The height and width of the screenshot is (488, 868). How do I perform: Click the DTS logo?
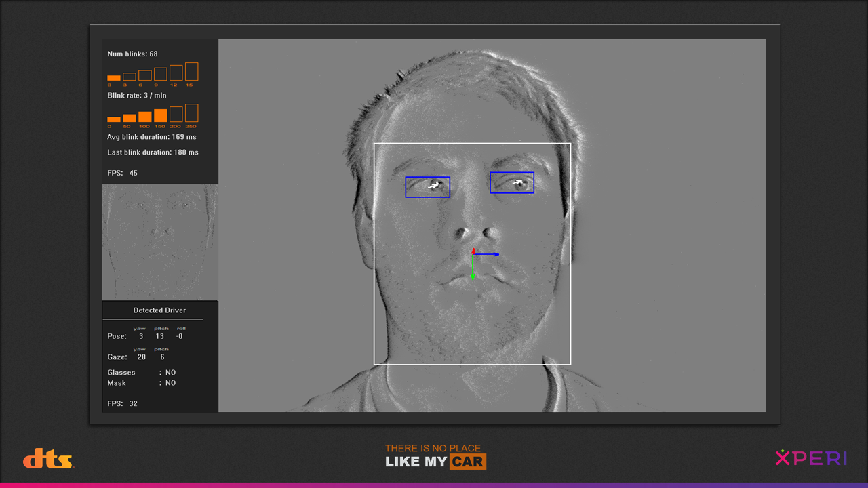48,459
